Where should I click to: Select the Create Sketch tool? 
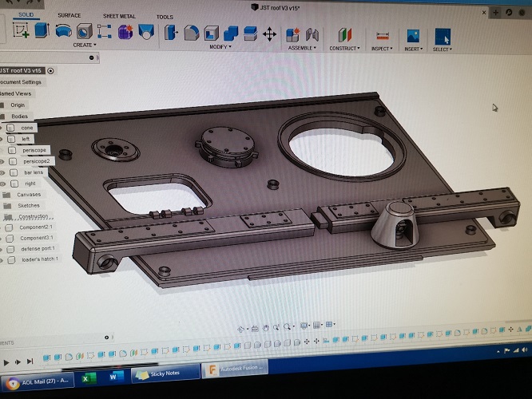[x=21, y=31]
